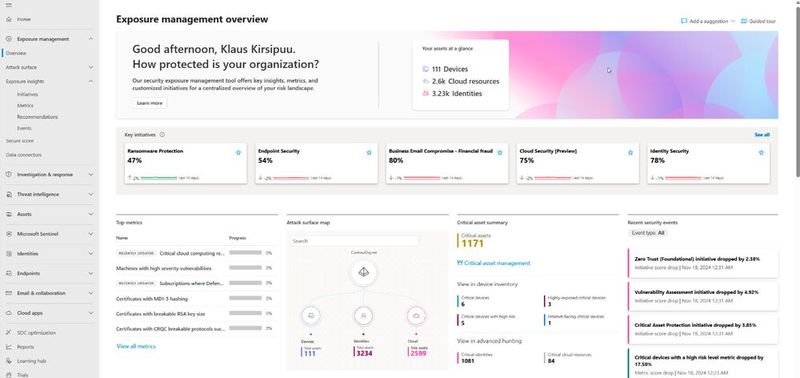Collapse the Exposure management section chevron

[91, 39]
